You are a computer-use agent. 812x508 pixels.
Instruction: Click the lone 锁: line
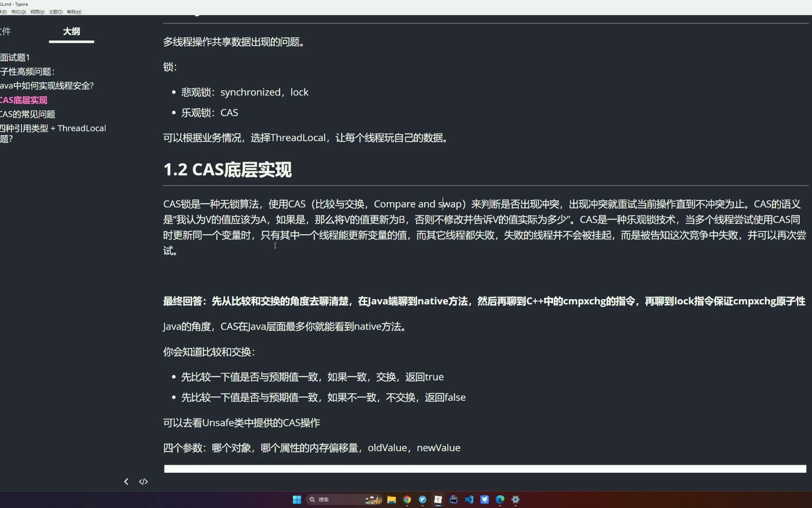[x=170, y=67]
